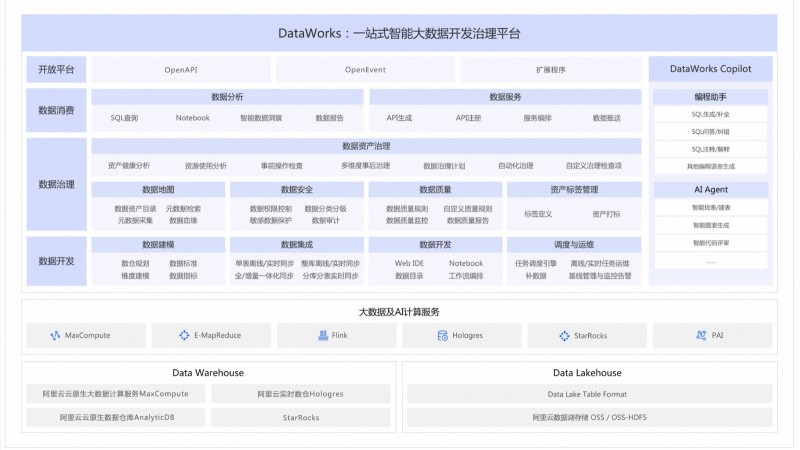Click the Data Lakehouse title
The image size is (800, 450).
(587, 373)
